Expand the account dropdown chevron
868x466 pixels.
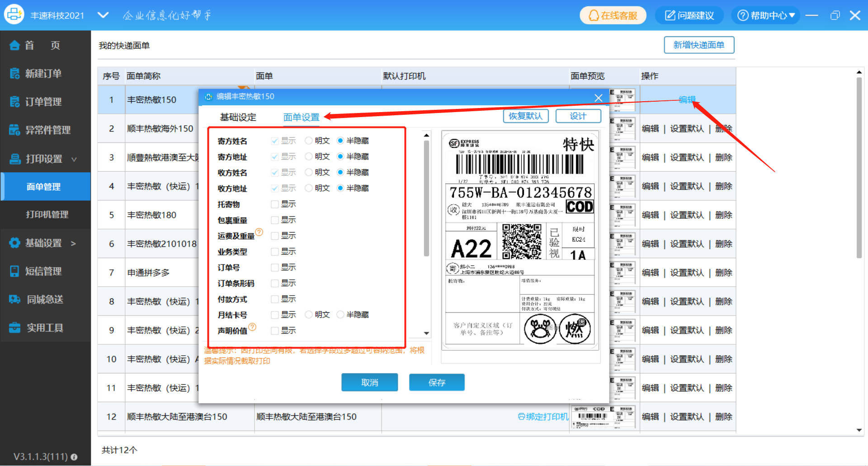coord(103,15)
